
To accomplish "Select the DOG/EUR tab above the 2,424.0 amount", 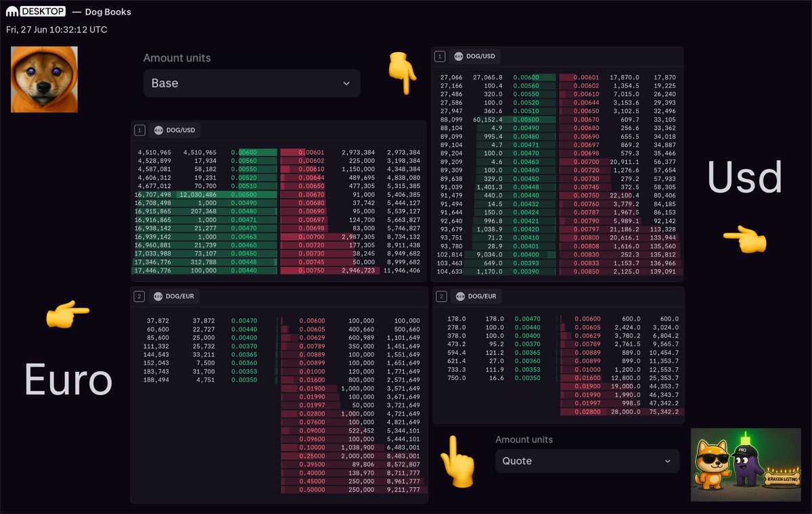I will (x=475, y=296).
